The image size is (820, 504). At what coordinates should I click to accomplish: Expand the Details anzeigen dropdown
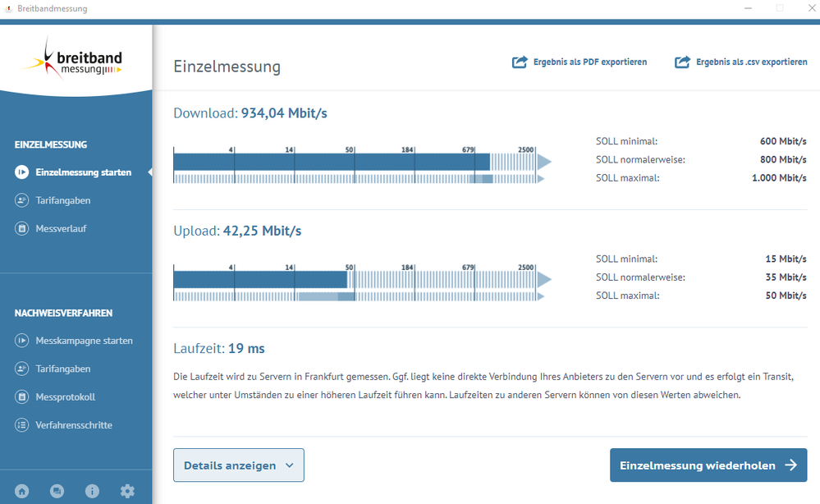click(238, 465)
